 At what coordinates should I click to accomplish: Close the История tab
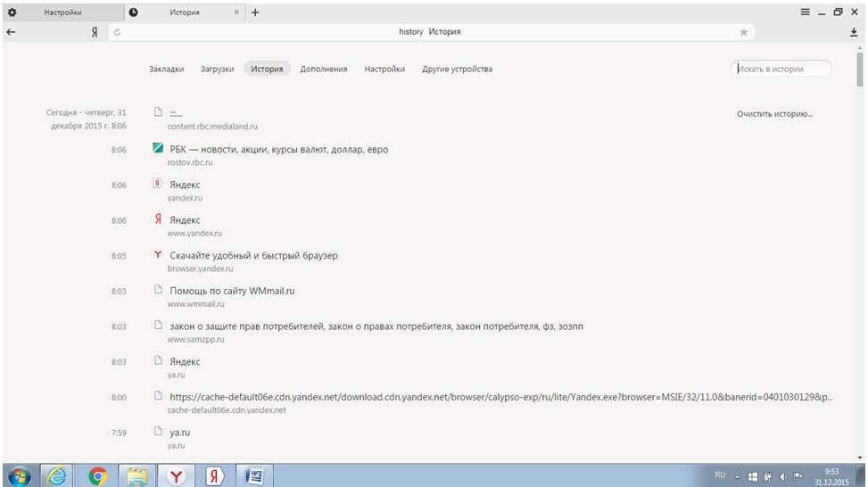(236, 12)
